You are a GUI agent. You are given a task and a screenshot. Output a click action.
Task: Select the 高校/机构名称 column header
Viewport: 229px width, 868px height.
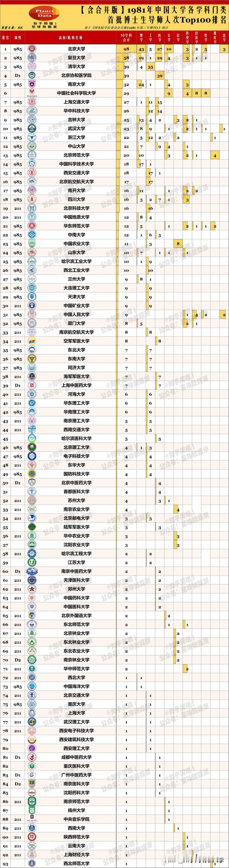(70, 38)
